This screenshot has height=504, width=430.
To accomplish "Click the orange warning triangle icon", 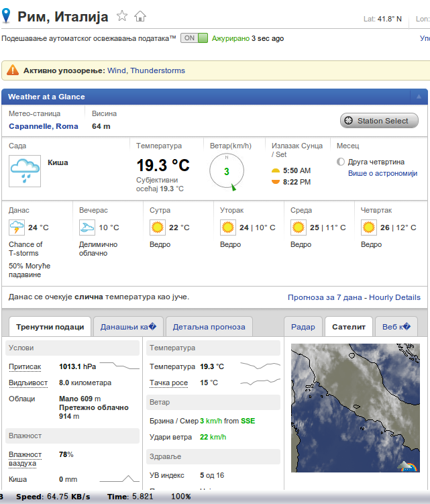I will pyautogui.click(x=13, y=70).
